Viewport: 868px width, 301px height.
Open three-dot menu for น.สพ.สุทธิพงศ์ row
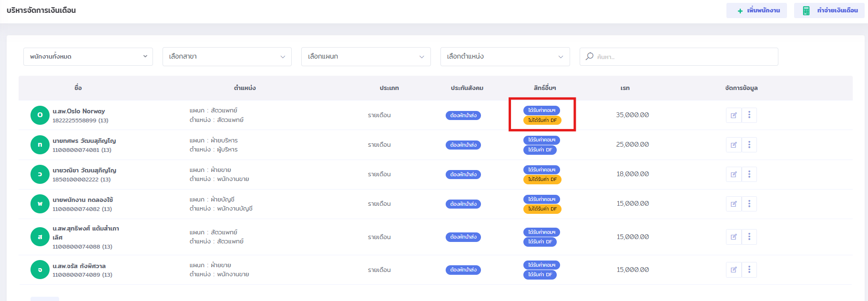tap(749, 237)
